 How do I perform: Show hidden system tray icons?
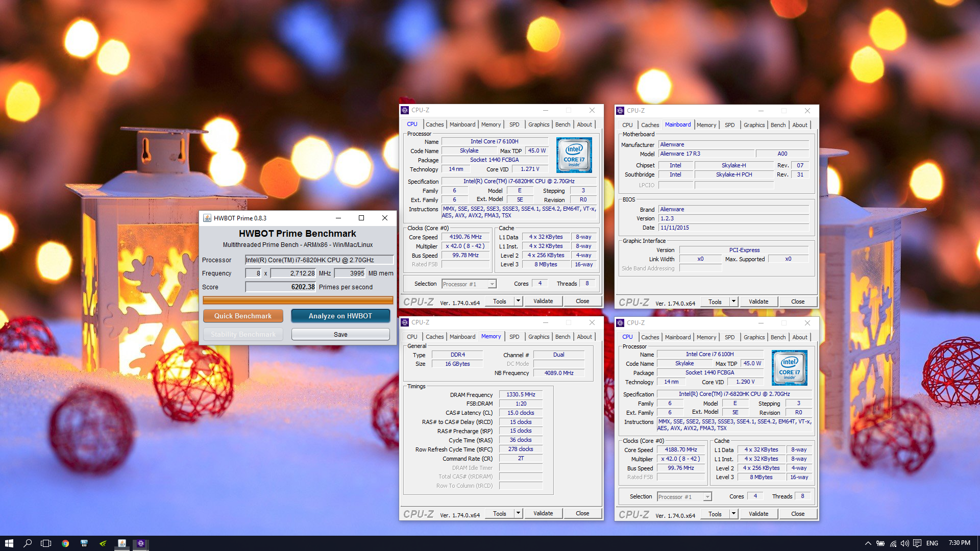pyautogui.click(x=868, y=543)
